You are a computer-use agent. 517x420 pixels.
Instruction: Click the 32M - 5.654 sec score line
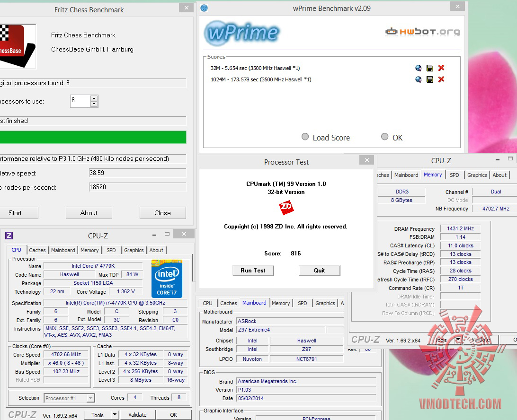tap(255, 68)
